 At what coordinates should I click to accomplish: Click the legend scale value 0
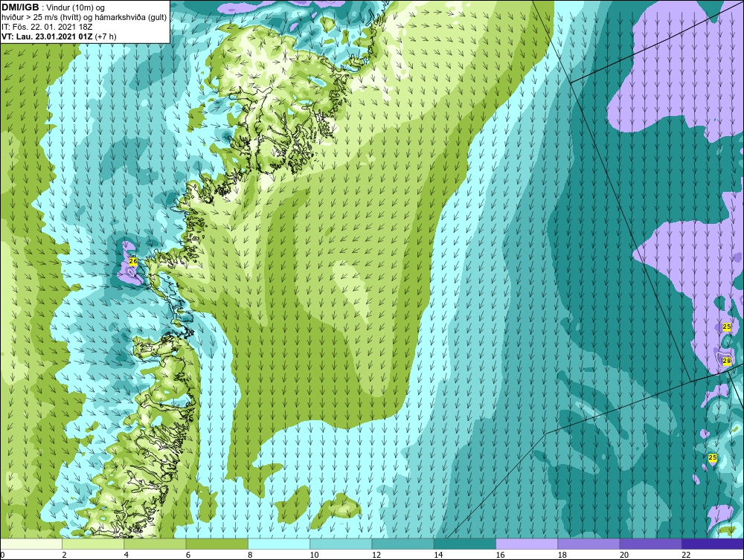coord(2,556)
